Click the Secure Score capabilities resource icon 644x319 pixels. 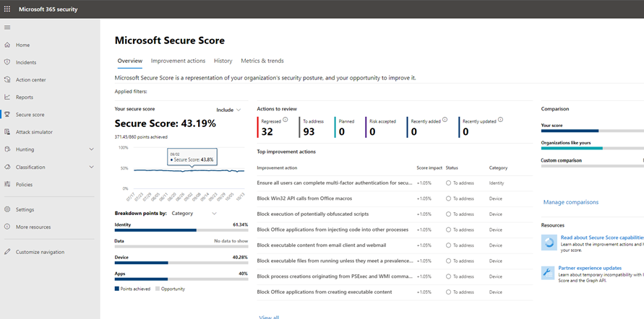549,242
